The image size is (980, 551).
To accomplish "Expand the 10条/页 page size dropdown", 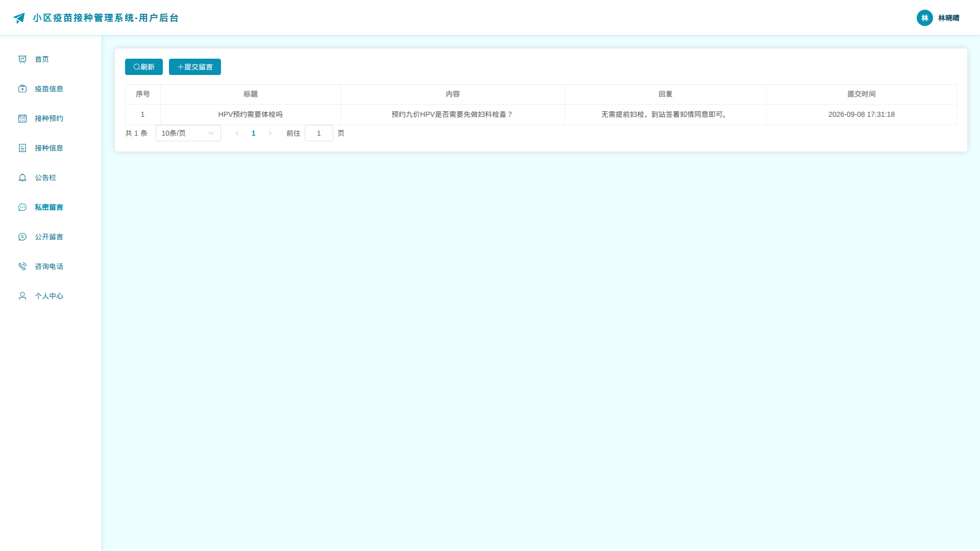I will tap(188, 133).
